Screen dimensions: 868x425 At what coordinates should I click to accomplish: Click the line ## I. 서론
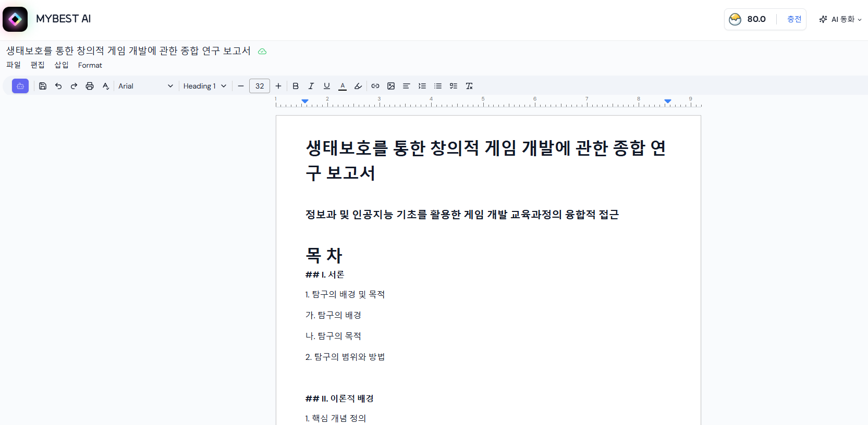pyautogui.click(x=325, y=274)
